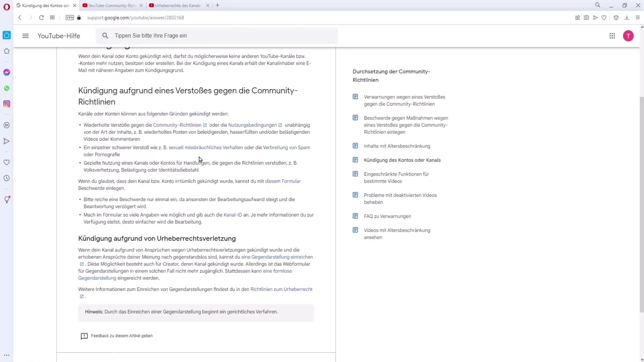This screenshot has height=362, width=644.
Task: Open WhatsApp in Opera sidebar
Action: click(x=7, y=88)
